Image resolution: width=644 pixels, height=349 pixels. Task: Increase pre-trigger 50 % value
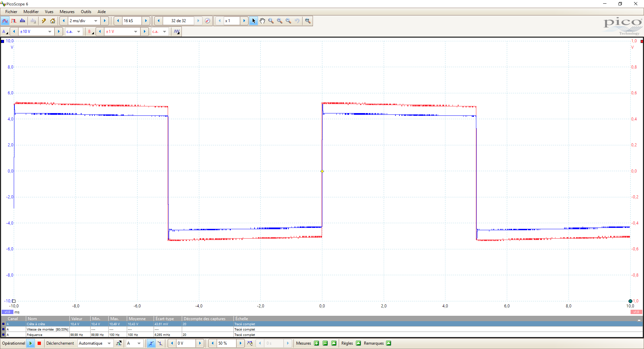point(240,343)
